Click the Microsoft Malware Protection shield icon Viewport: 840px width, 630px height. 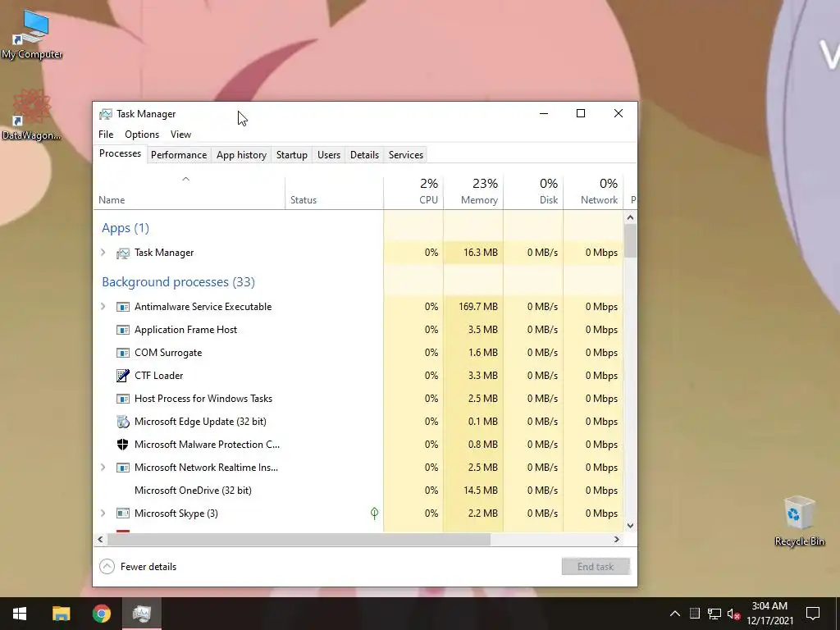123,445
